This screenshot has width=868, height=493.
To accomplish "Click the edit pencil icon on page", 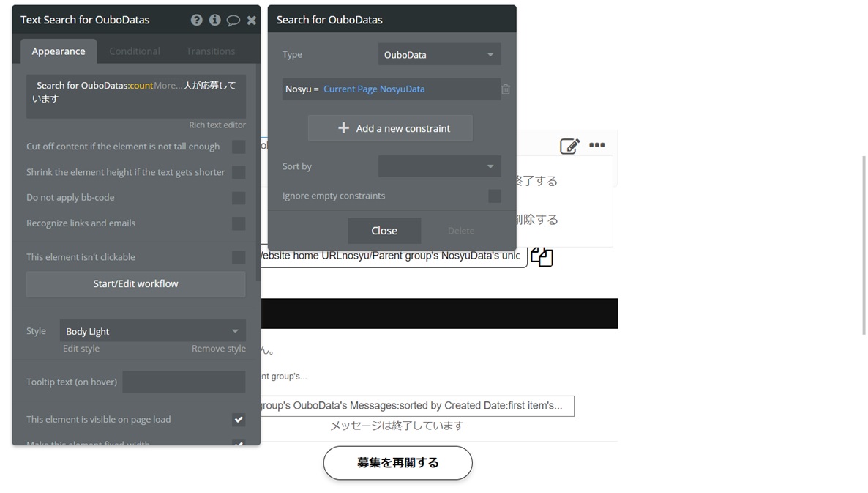I will coord(569,146).
